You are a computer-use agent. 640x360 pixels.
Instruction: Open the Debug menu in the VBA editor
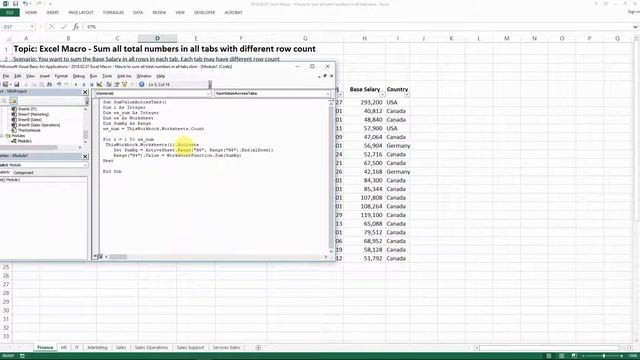coord(78,76)
